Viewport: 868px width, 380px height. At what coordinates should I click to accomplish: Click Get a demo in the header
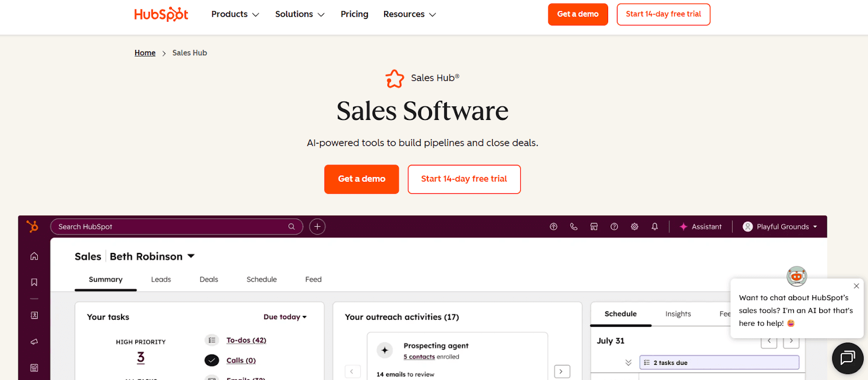578,14
